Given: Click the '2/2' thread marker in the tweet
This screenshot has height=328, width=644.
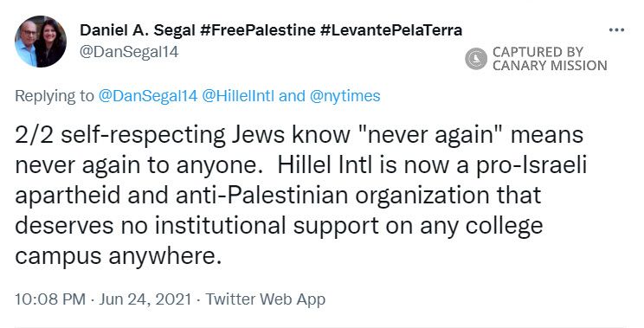Looking at the screenshot, I should coord(34,135).
